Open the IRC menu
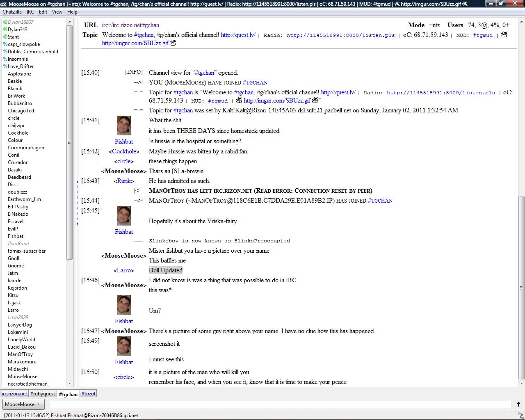 point(30,12)
